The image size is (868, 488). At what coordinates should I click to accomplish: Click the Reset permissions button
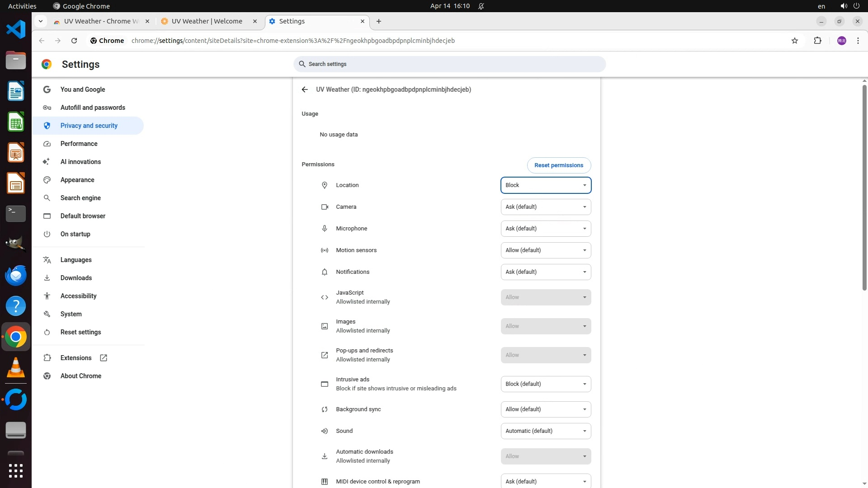[559, 165]
